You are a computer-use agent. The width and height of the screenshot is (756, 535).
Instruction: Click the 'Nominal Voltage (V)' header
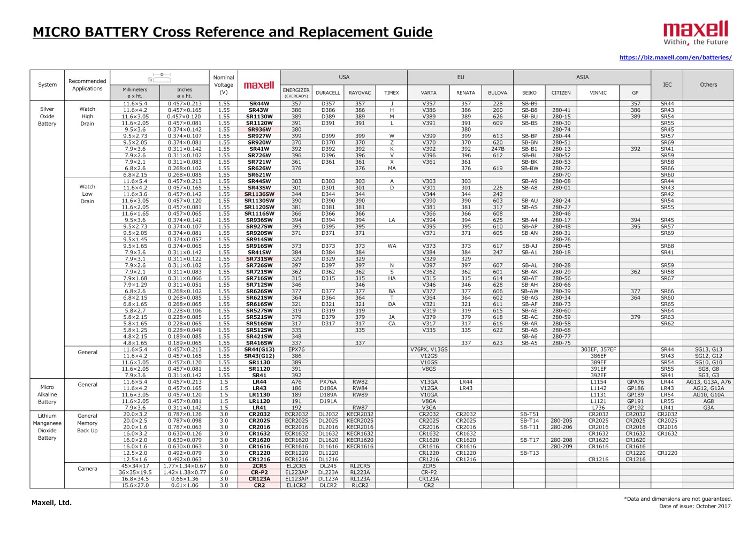click(x=224, y=85)
